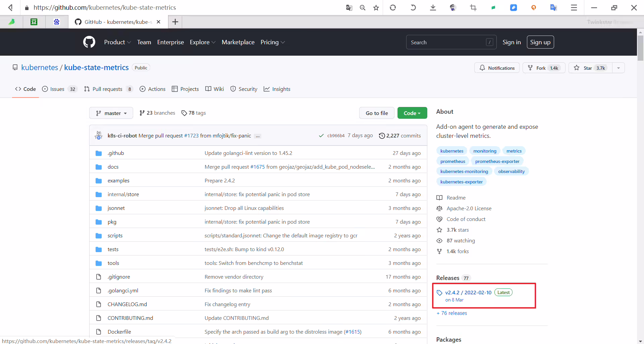The image size is (644, 344).
Task: Close the GitHub kube-state-metrics tab
Action: (159, 22)
